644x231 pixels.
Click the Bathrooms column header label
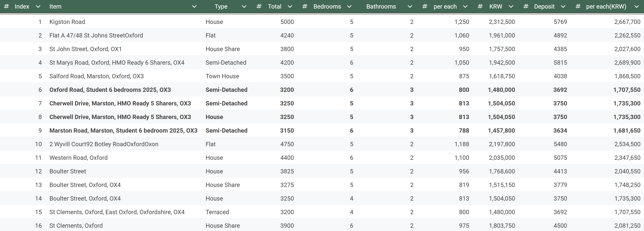(x=381, y=7)
